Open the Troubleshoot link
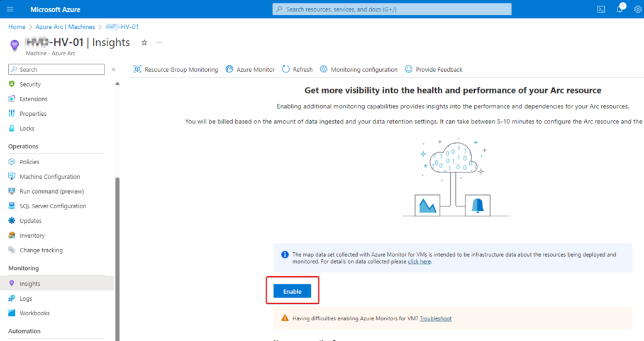644x341 pixels. pos(435,318)
